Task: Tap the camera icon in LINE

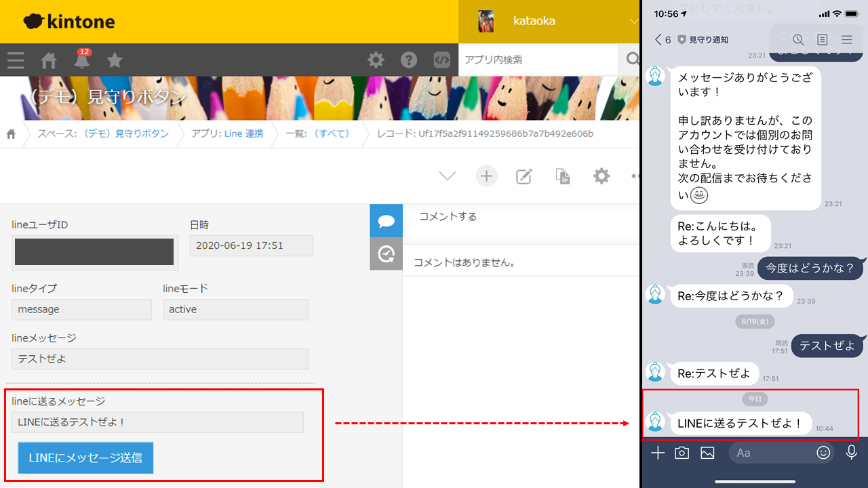Action: (x=682, y=453)
